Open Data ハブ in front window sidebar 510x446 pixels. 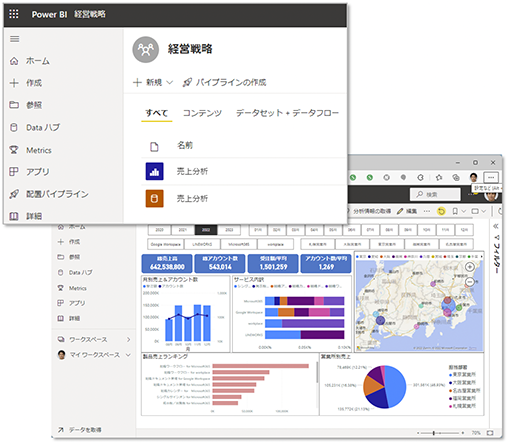pos(35,127)
